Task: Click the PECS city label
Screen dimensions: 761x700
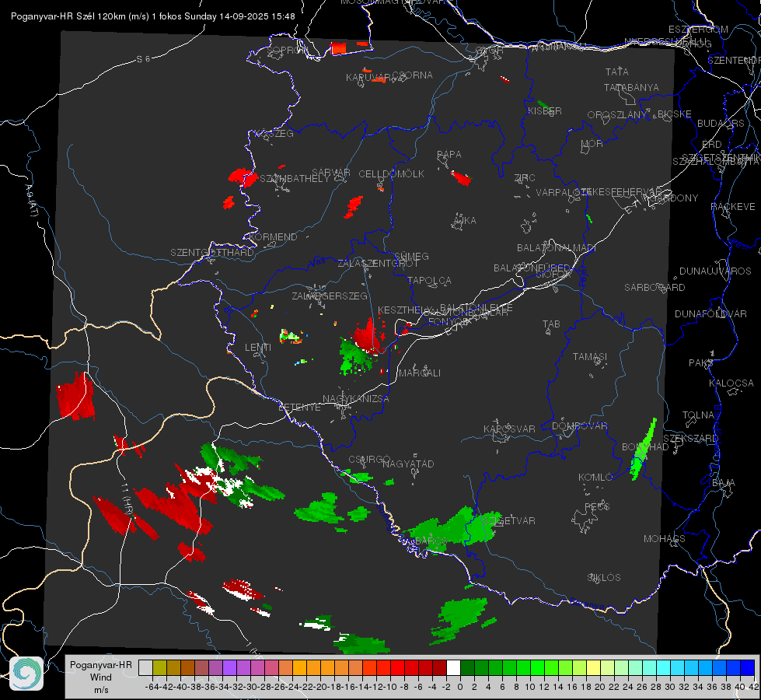Action: 596,506
